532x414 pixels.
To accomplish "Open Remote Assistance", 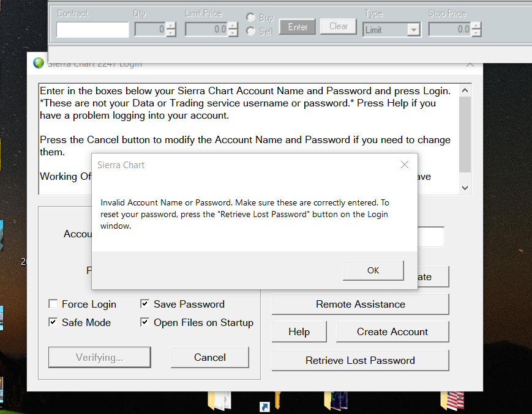I will [x=361, y=305].
